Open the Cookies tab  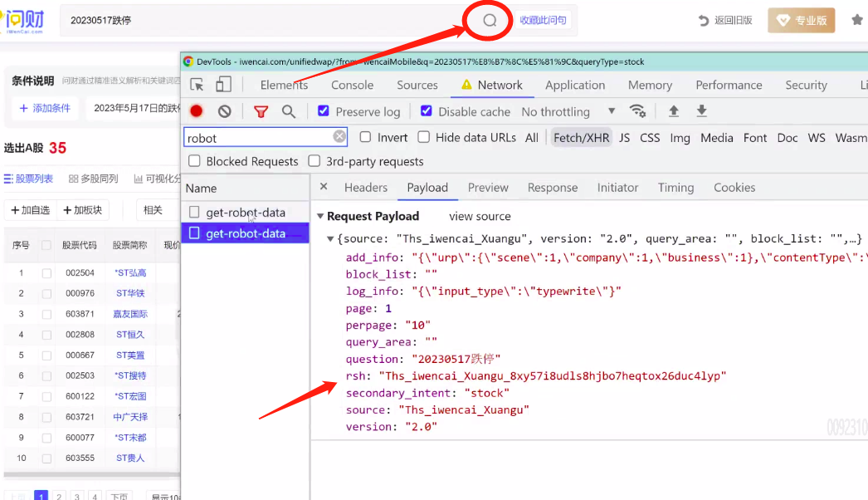pyautogui.click(x=734, y=188)
